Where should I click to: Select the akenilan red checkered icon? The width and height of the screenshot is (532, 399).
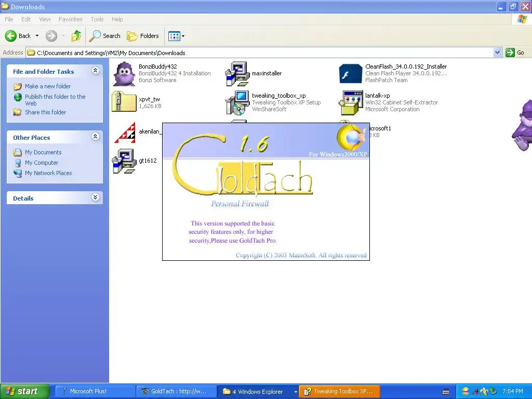tap(125, 132)
